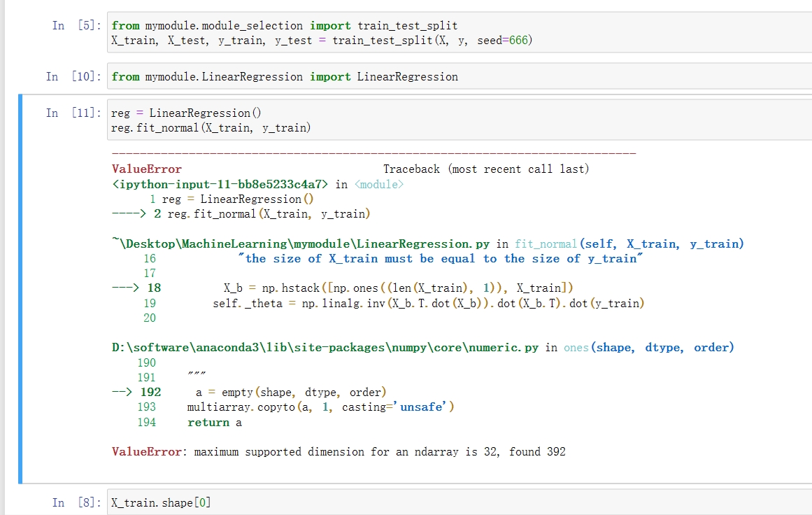The height and width of the screenshot is (515, 812).
Task: Click the ipython-input-11 traceback reference
Action: click(x=220, y=185)
